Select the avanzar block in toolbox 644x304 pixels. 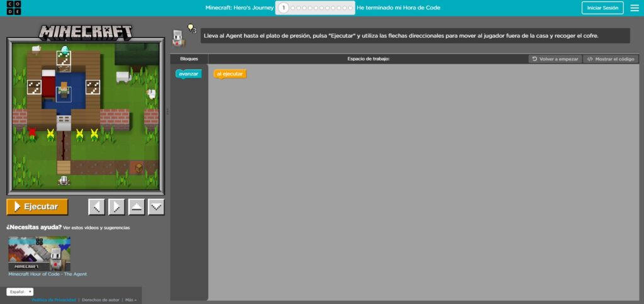(189, 74)
